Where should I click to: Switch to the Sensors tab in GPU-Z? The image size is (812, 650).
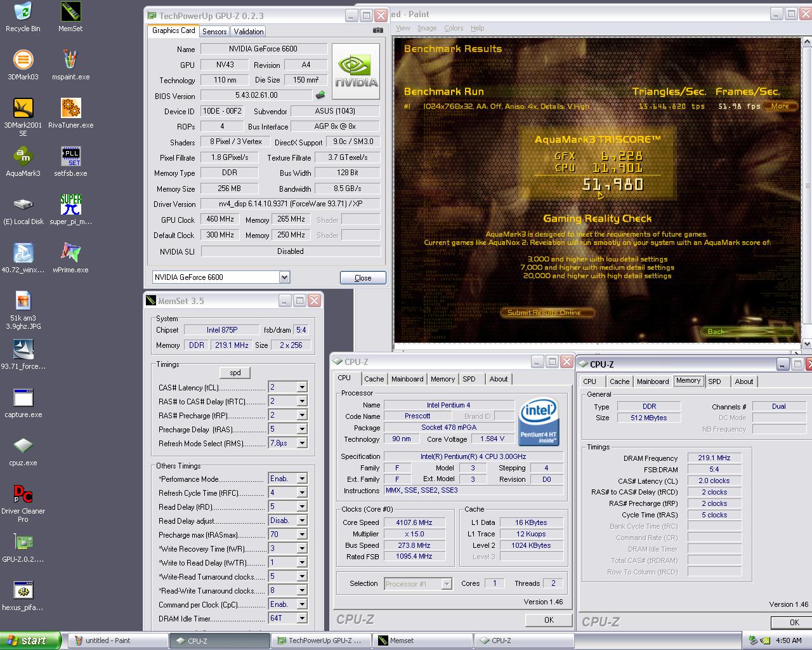[214, 31]
